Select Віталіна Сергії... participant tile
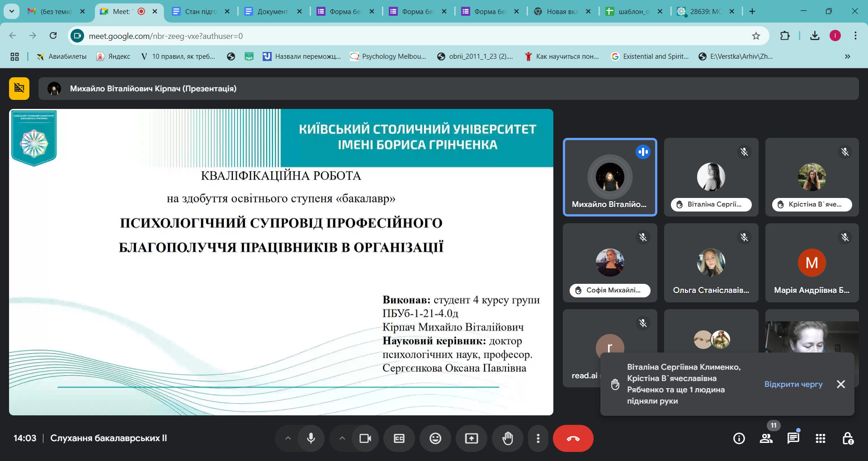Viewport: 868px width, 461px height. [x=711, y=177]
